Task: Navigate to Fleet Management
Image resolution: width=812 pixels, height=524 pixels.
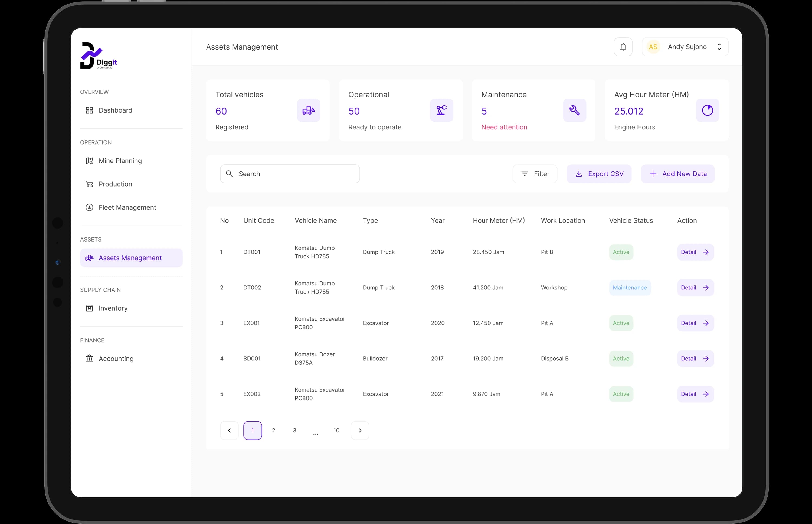Action: pyautogui.click(x=131, y=207)
